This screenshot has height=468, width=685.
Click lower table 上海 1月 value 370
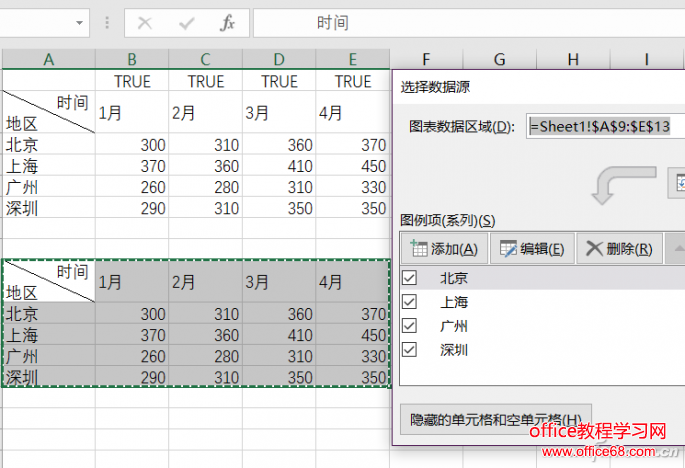[x=132, y=335]
